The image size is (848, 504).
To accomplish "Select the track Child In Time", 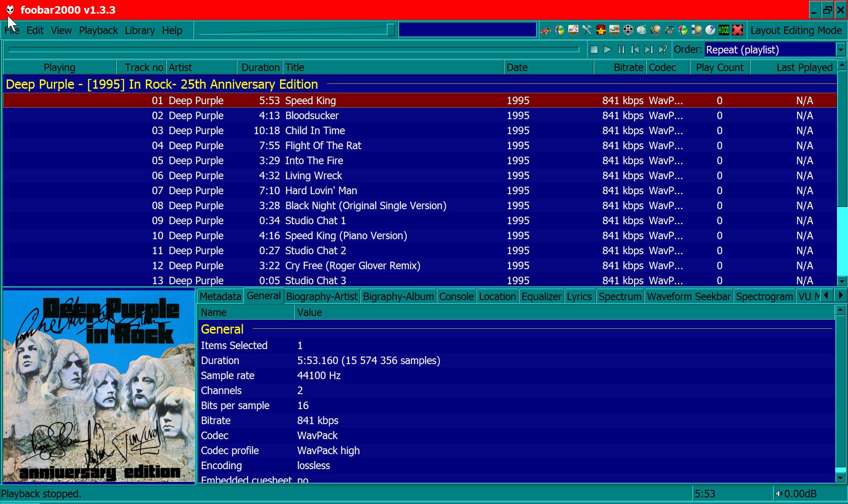I will [x=314, y=131].
